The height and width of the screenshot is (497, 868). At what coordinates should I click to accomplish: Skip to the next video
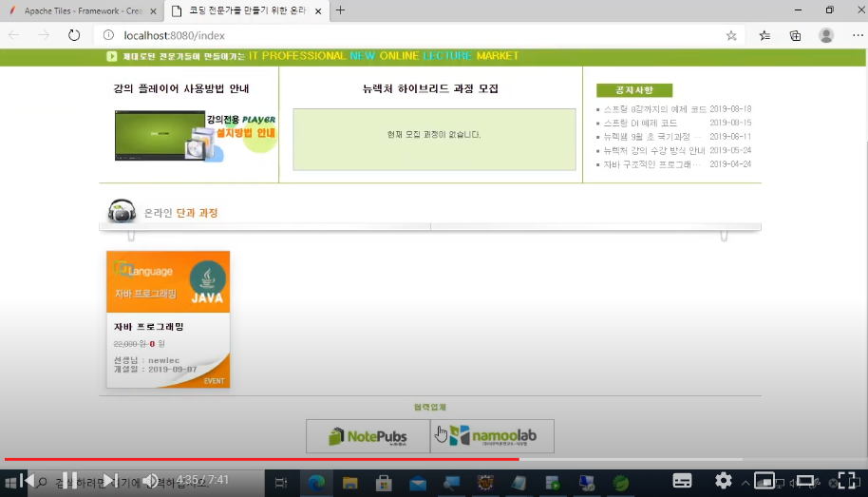tap(111, 481)
